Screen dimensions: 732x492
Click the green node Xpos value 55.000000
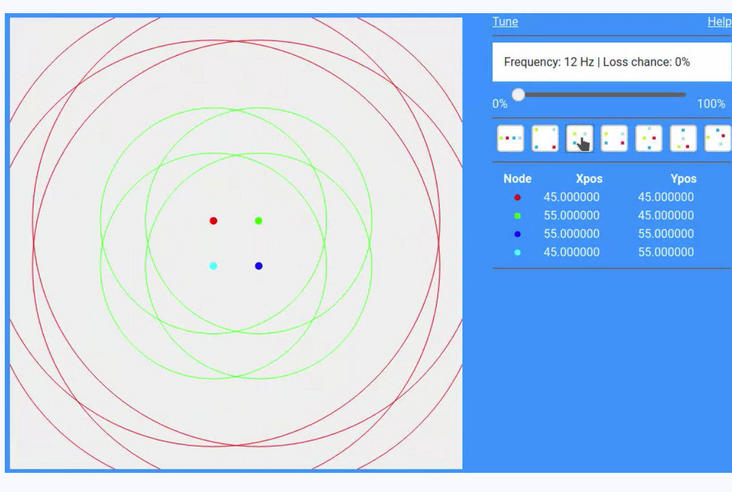click(x=571, y=215)
